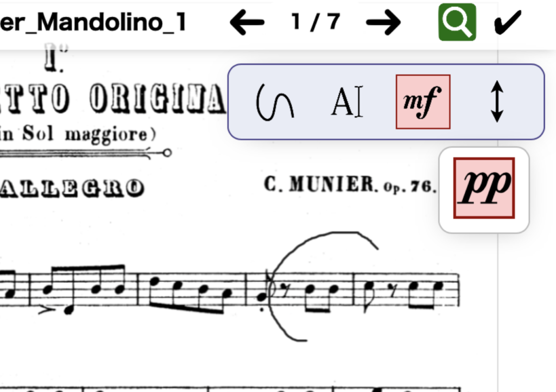Toggle the mf dynamics stamp tool
The image size is (556, 392).
click(x=423, y=102)
